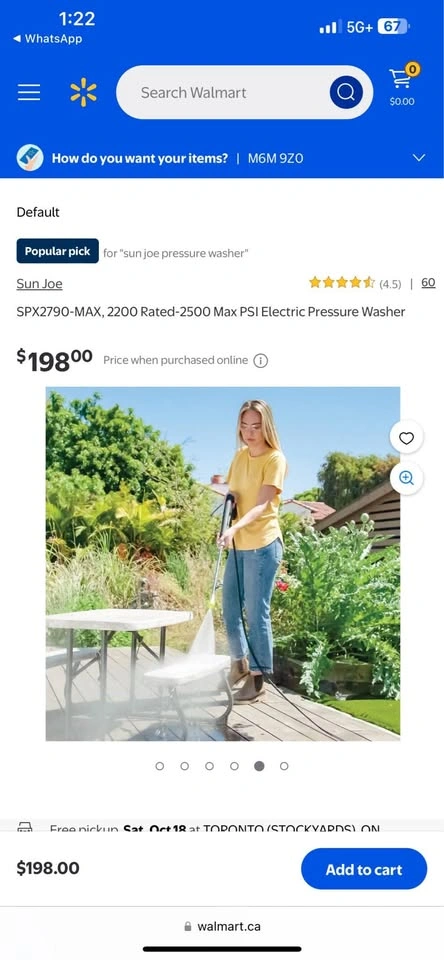Tap the walmart.ca address bar
Screen dimensions: 444x960
(222, 926)
